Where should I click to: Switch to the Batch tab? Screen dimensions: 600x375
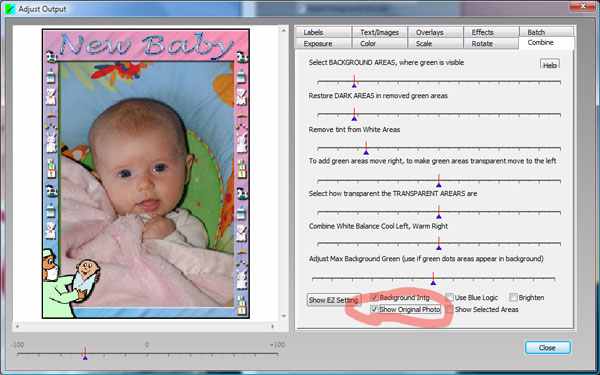click(547, 32)
